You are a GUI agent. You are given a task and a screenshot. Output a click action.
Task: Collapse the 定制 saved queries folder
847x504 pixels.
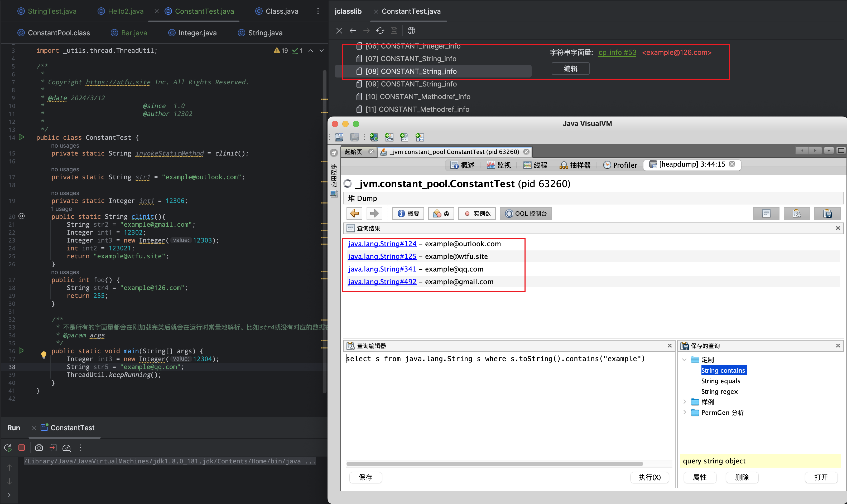pos(684,360)
